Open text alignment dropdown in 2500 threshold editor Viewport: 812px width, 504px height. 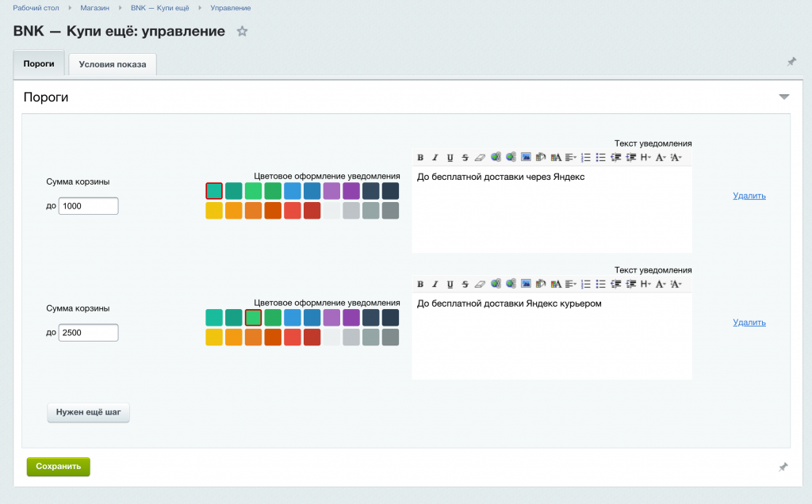[x=571, y=284]
